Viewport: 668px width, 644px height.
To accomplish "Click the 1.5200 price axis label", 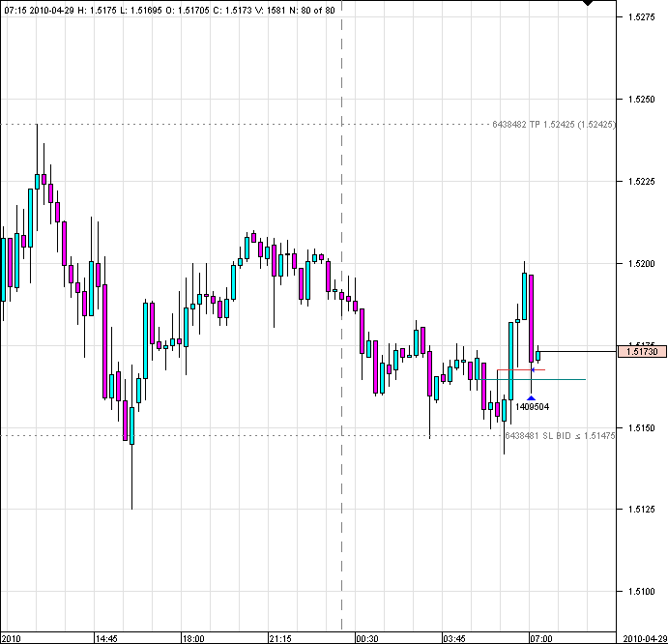I will pos(642,264).
